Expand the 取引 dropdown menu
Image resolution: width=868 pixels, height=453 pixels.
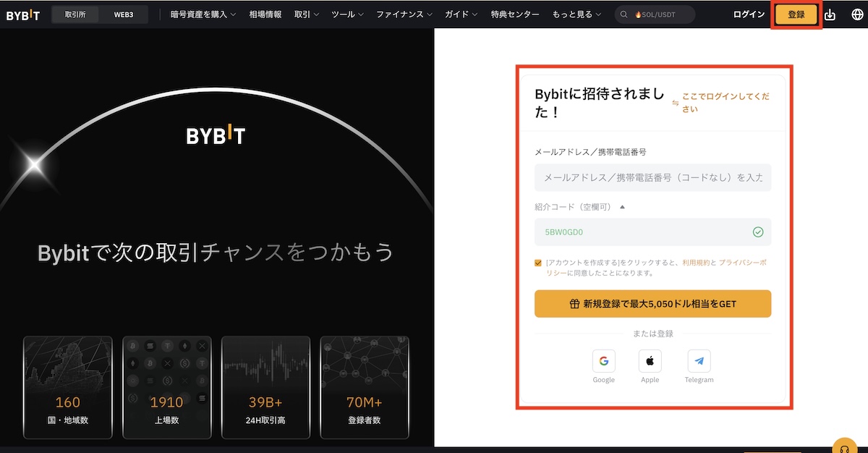pyautogui.click(x=307, y=14)
